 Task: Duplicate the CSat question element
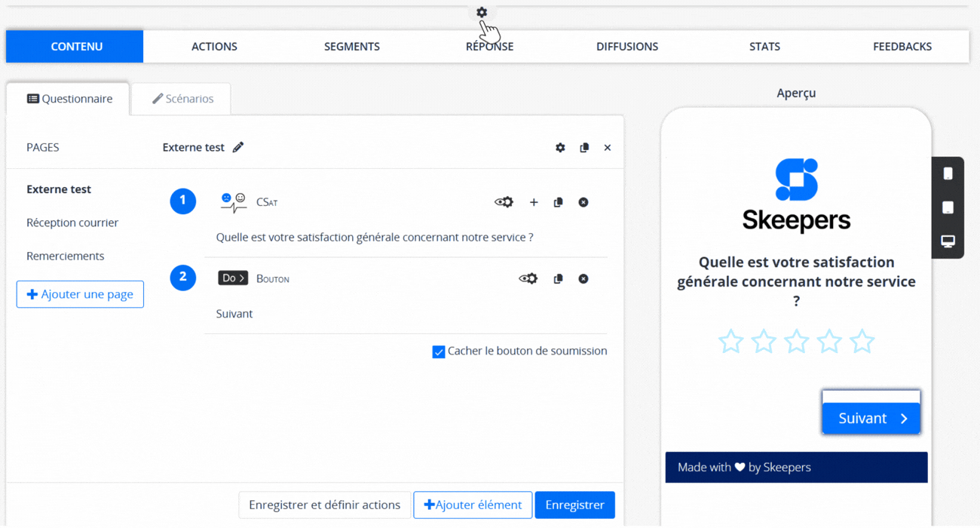click(x=558, y=202)
